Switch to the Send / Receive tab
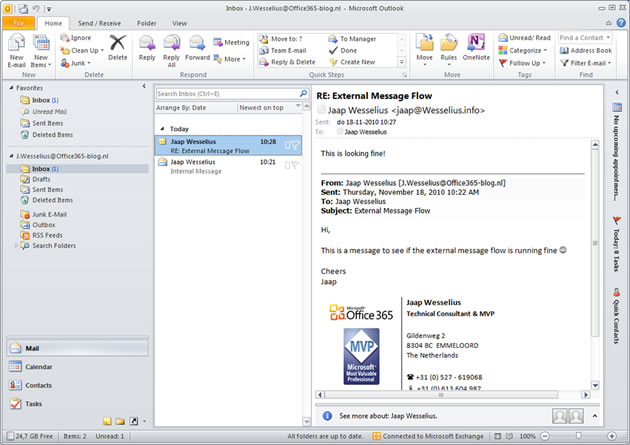The height and width of the screenshot is (445, 630). pyautogui.click(x=99, y=23)
